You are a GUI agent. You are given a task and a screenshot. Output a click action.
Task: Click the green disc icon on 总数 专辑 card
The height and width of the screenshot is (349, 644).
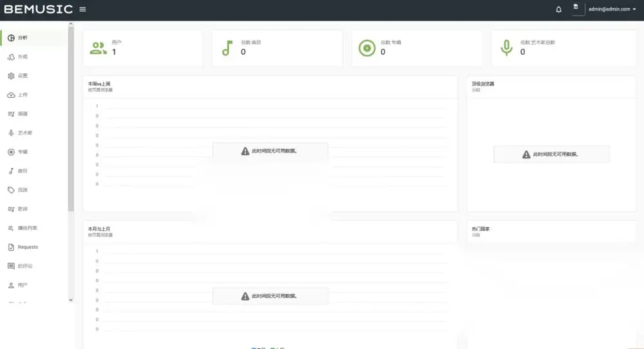367,48
